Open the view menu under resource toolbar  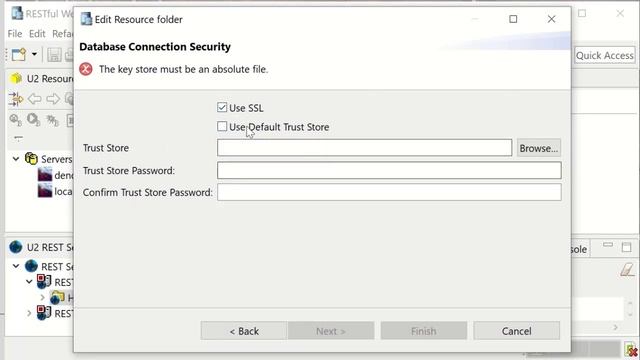18,138
